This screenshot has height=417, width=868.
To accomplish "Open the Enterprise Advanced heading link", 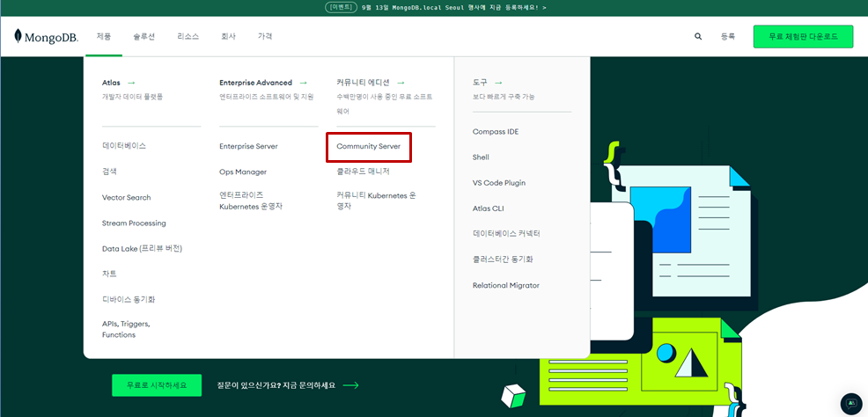I will coord(256,83).
